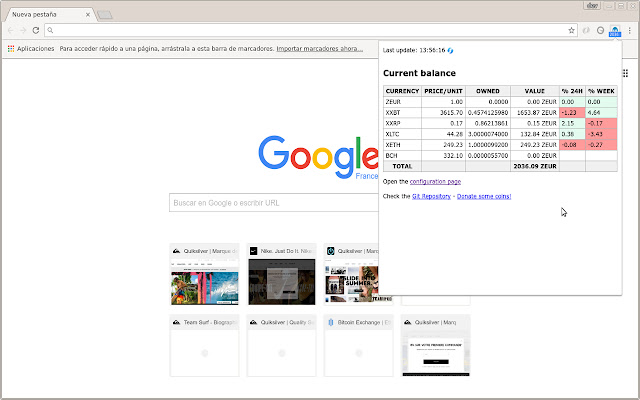Image resolution: width=640 pixels, height=400 pixels.
Task: Select the ZEUR currency cell
Action: 402,102
